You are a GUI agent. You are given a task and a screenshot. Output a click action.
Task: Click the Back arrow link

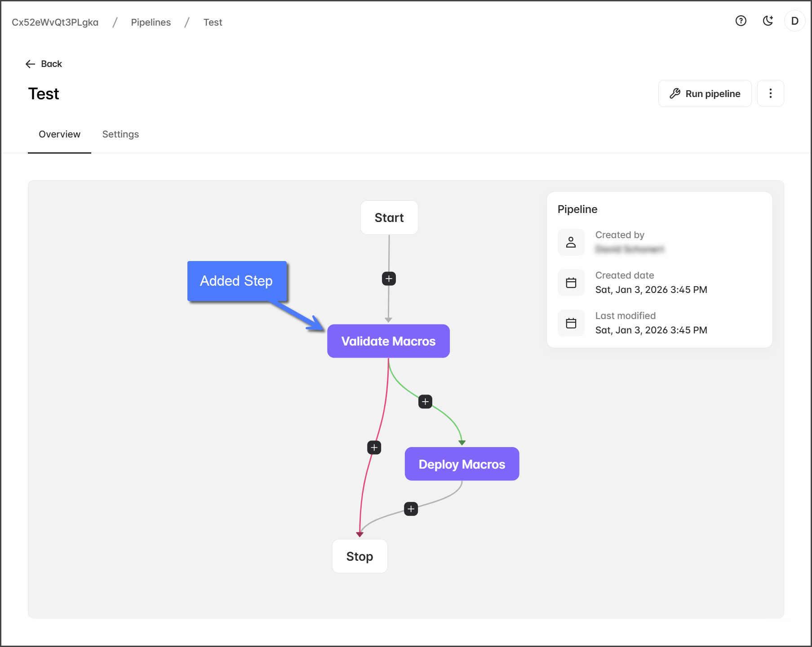tap(44, 64)
